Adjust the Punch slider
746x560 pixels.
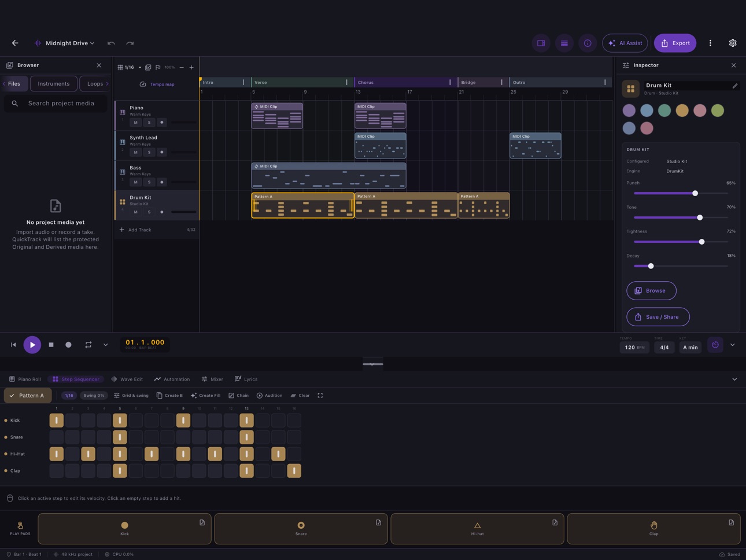(x=681, y=193)
